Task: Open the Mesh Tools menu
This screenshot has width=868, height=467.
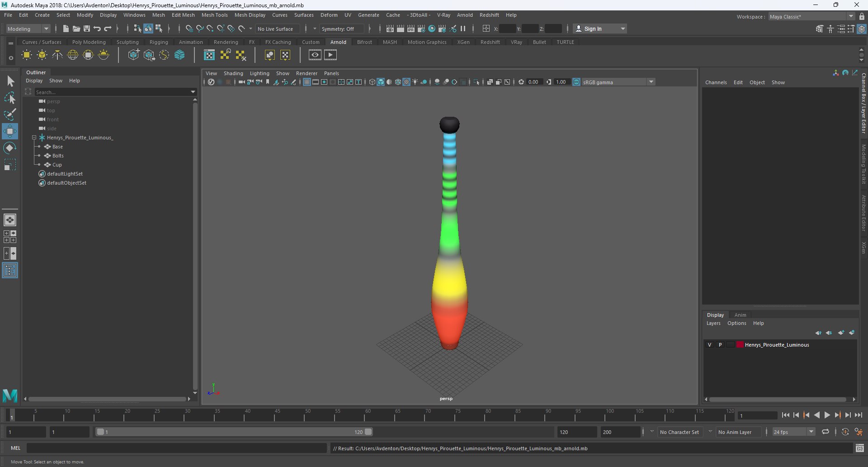Action: (x=214, y=15)
